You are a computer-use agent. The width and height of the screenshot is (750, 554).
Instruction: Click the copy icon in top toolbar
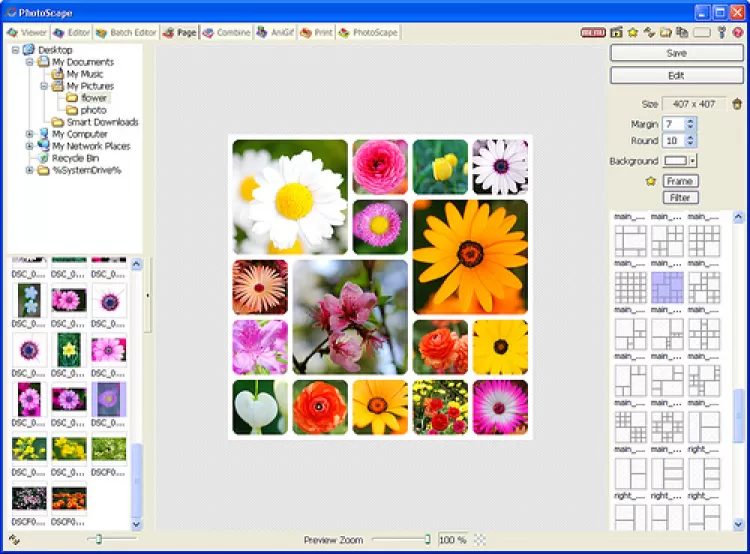[682, 33]
